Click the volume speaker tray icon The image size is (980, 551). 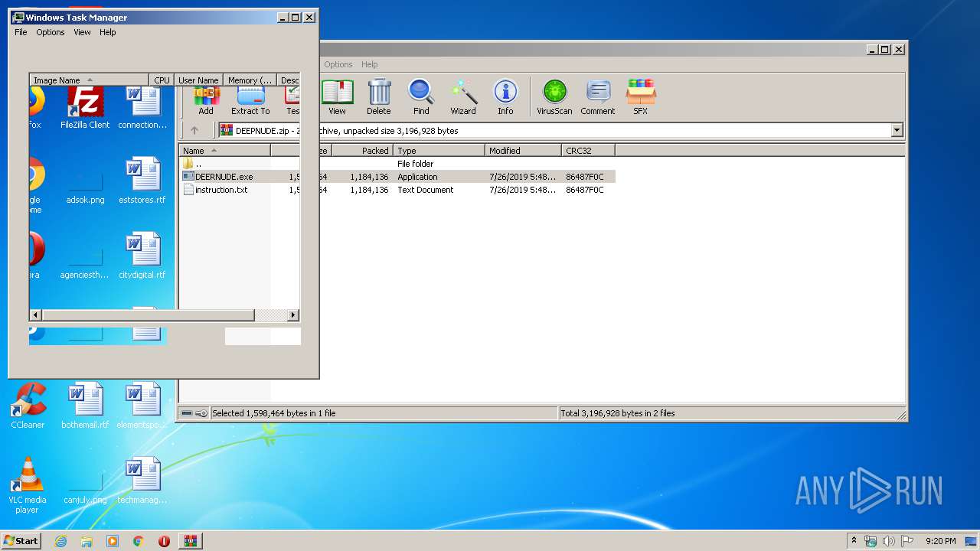[x=889, y=541]
